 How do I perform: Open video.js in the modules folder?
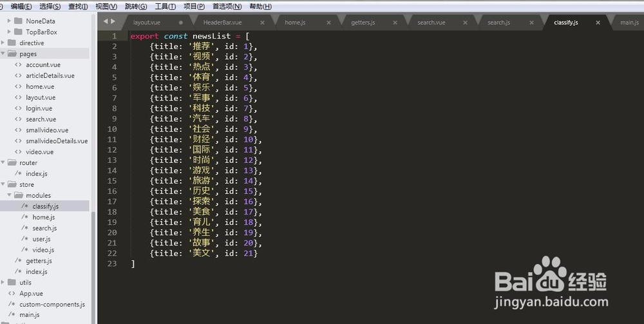click(43, 250)
